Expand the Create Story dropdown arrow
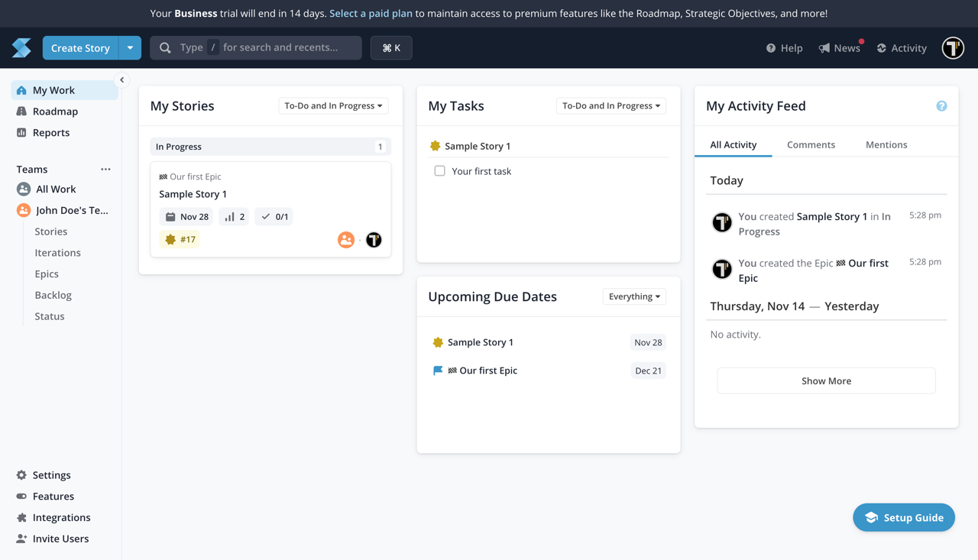This screenshot has width=978, height=560. click(130, 47)
